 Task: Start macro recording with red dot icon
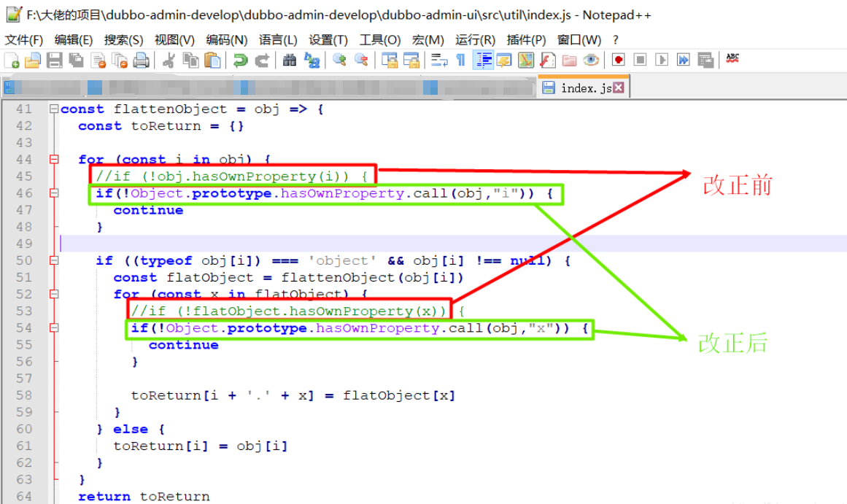619,60
